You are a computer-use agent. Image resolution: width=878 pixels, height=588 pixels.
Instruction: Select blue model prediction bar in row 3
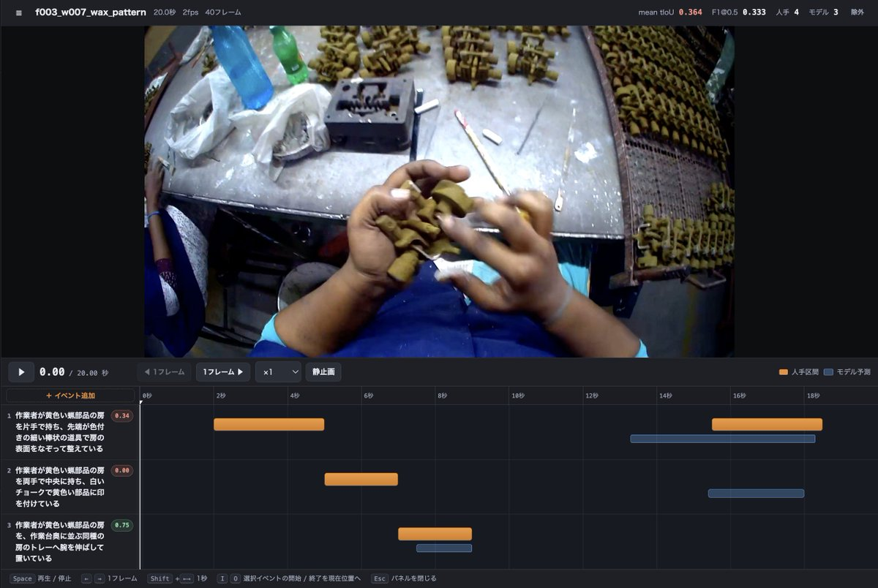pyautogui.click(x=444, y=548)
